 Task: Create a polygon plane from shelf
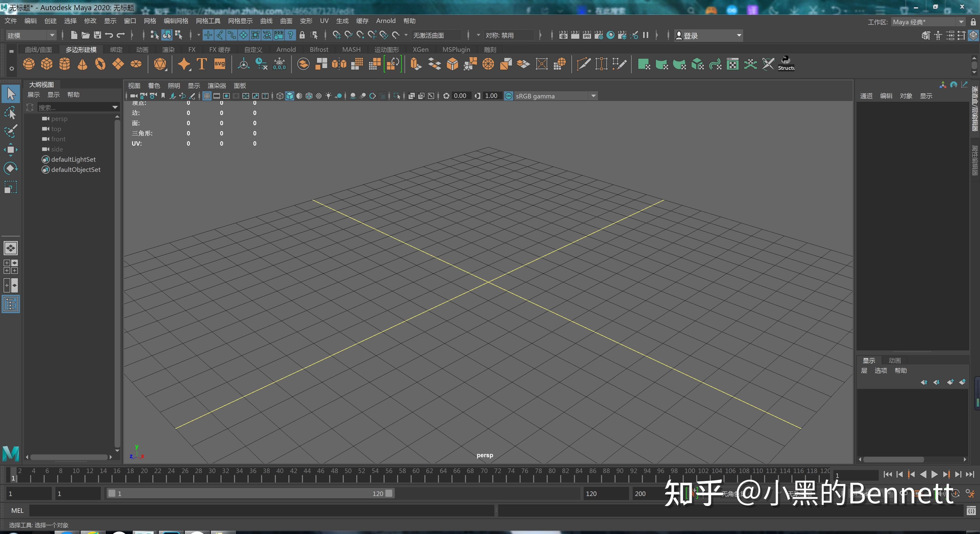point(118,64)
